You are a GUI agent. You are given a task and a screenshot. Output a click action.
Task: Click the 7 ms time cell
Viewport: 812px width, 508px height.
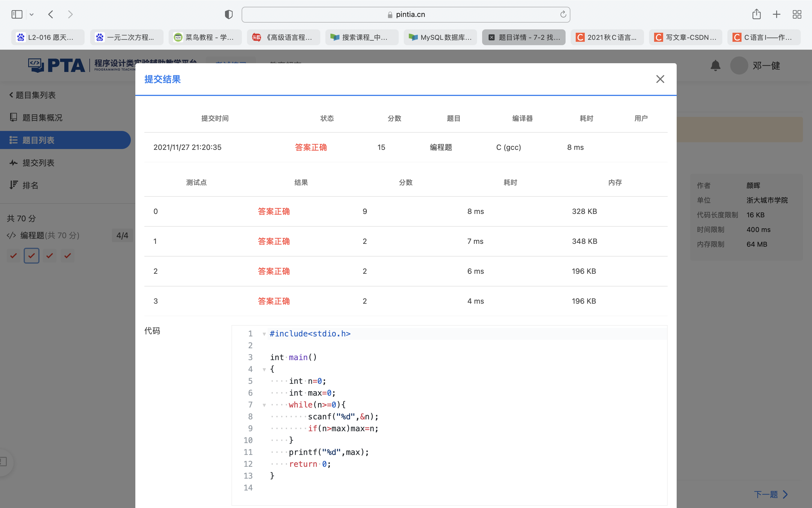point(475,241)
